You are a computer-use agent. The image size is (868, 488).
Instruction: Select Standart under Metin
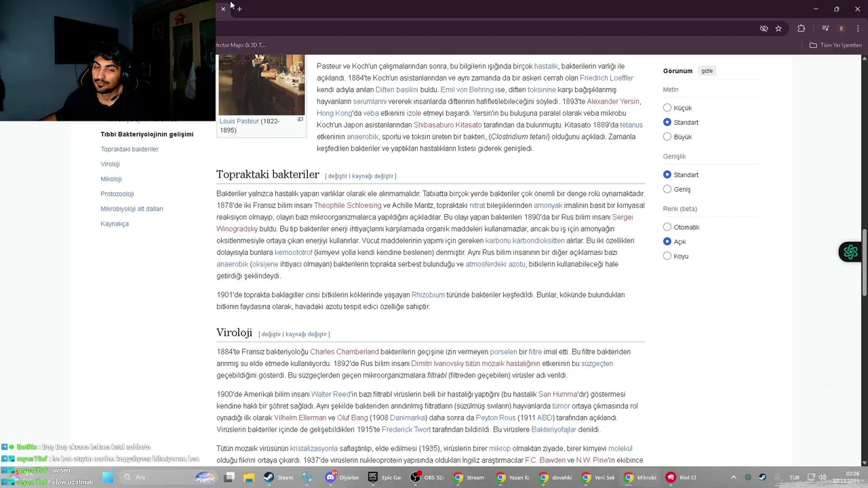[667, 122]
